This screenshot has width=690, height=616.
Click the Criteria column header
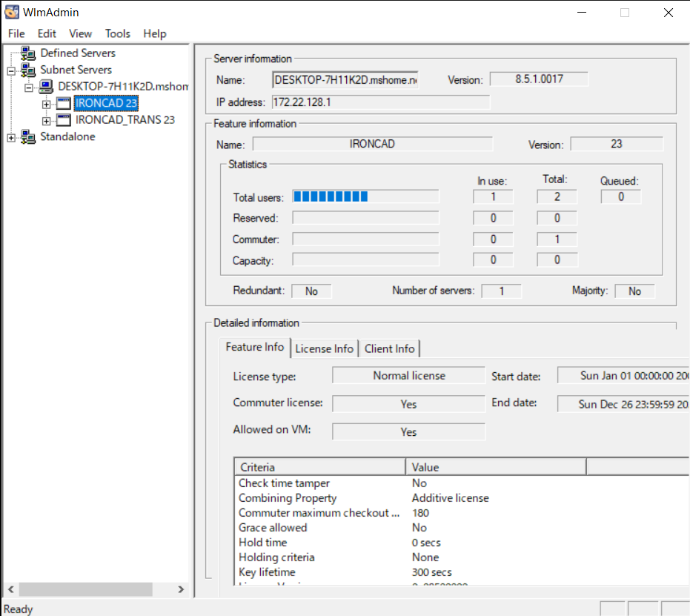(x=320, y=467)
